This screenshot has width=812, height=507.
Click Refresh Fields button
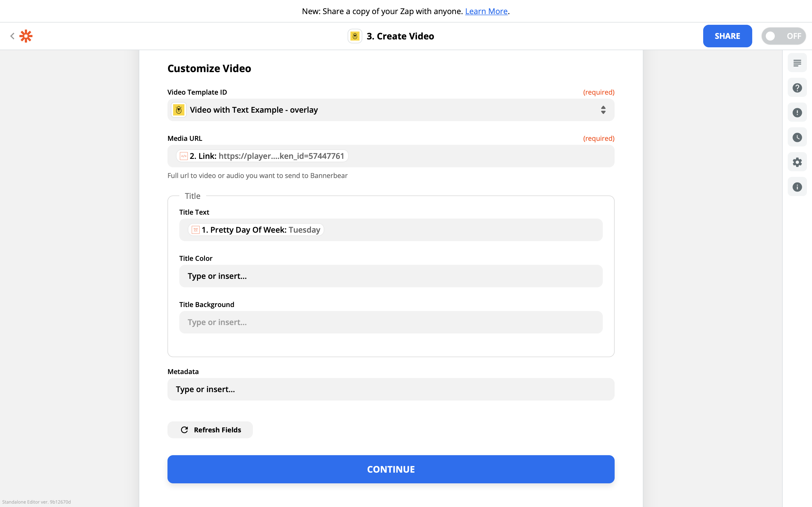coord(210,430)
